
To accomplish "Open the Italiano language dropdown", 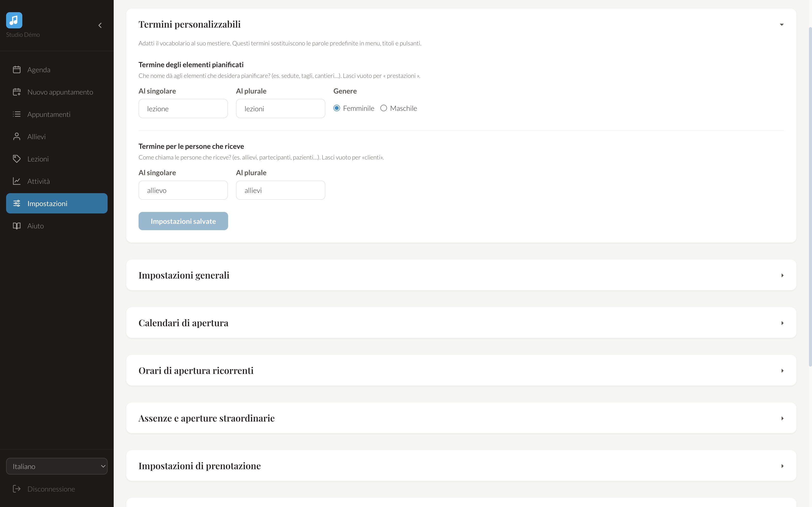I will click(57, 466).
